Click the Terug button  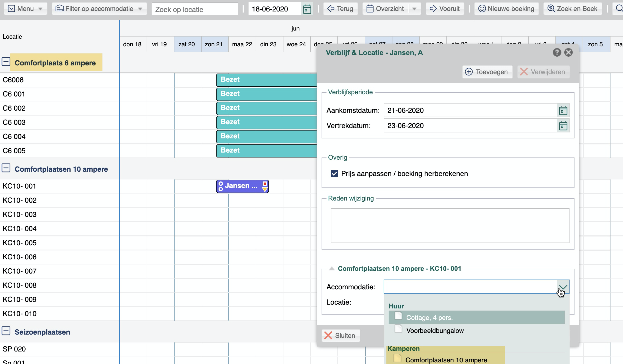pyautogui.click(x=340, y=9)
